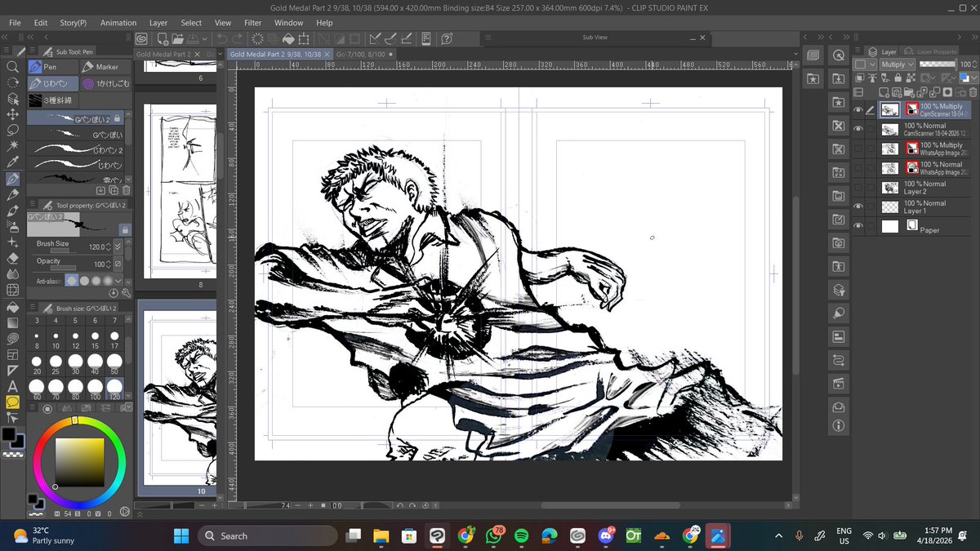
Task: Select the Pen sub tool group
Action: [53, 67]
